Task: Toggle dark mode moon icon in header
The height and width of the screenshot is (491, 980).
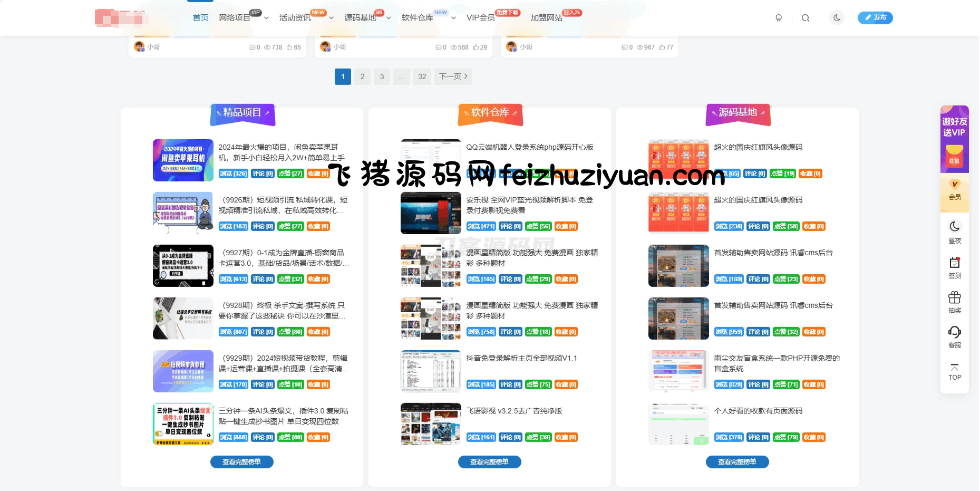Action: [837, 18]
